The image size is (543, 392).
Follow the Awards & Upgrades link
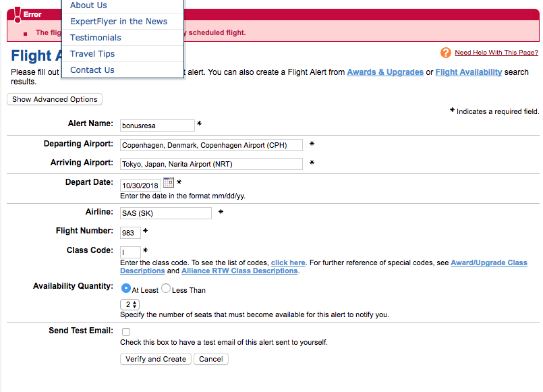click(x=385, y=72)
